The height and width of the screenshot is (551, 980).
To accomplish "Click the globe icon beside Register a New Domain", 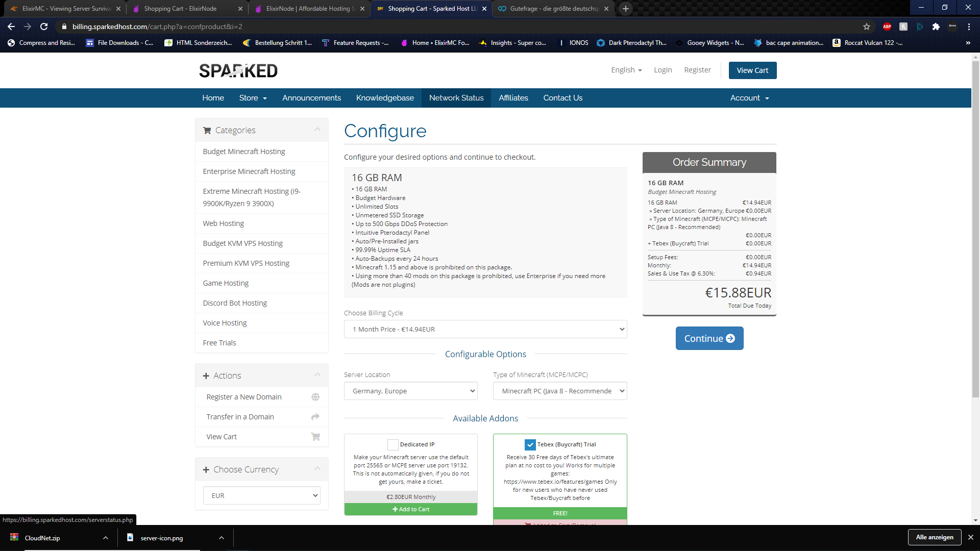I will (315, 397).
